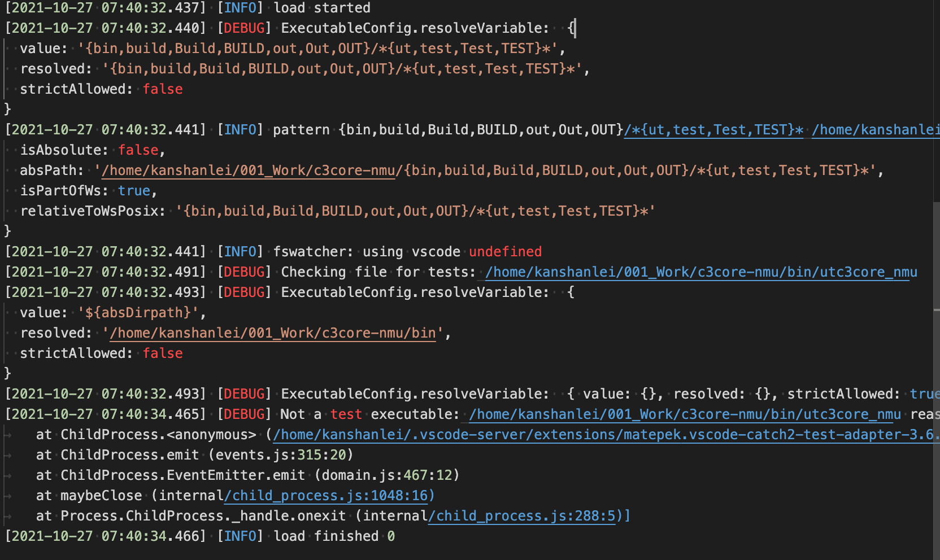Open the vscode-catch2-test-adapter extension path link
The height and width of the screenshot is (560, 940).
(x=606, y=435)
